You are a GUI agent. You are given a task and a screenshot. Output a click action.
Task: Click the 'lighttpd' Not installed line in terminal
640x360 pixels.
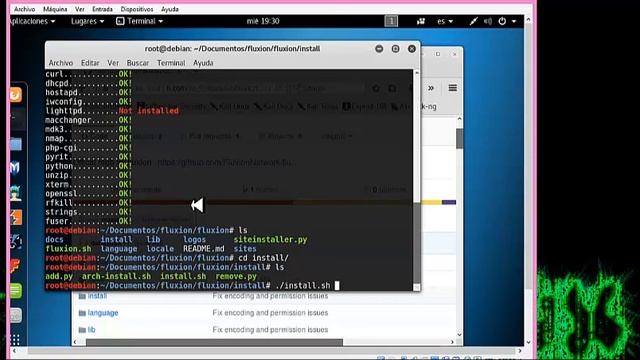[112, 111]
